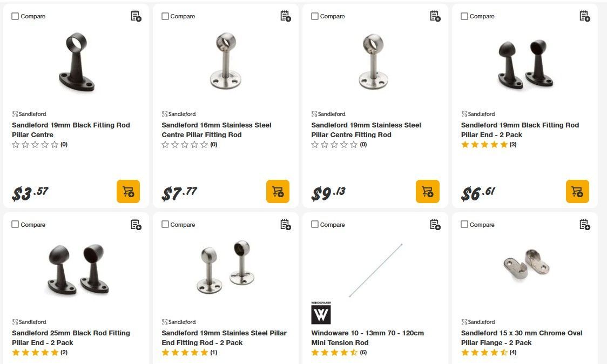This screenshot has width=607, height=364.
Task: Add 16mm Stainless Steel Centre Pillar to list
Action: pyautogui.click(x=286, y=16)
